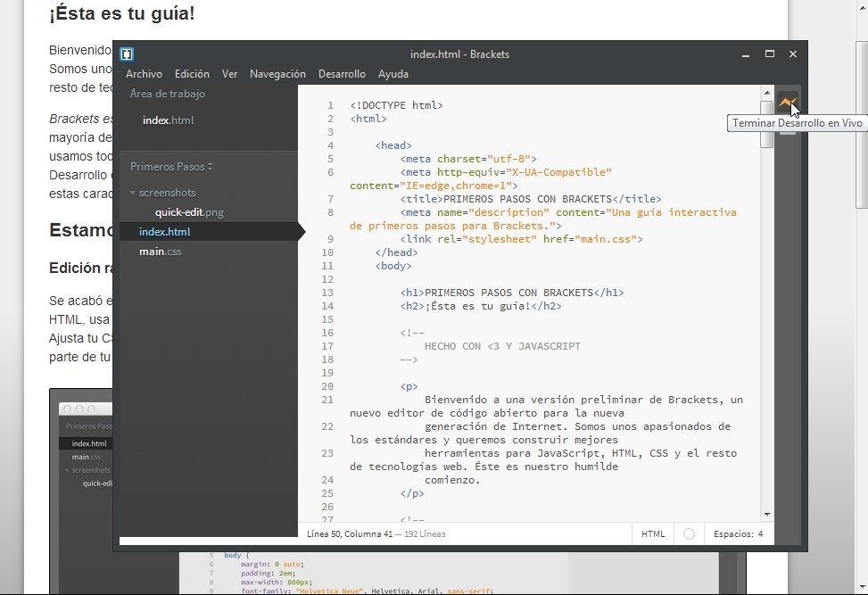The image size is (868, 595).
Task: Open the Navegación menu
Action: [x=278, y=74]
